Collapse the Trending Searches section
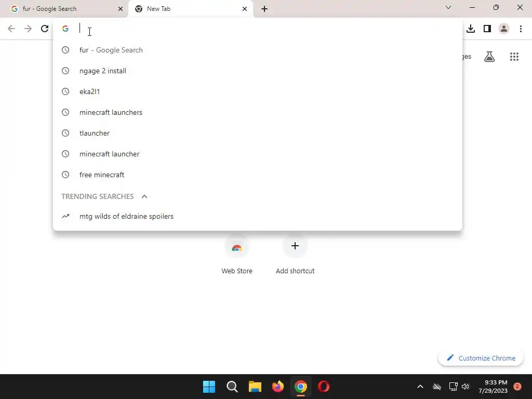Image resolution: width=532 pixels, height=399 pixels. pos(144,196)
